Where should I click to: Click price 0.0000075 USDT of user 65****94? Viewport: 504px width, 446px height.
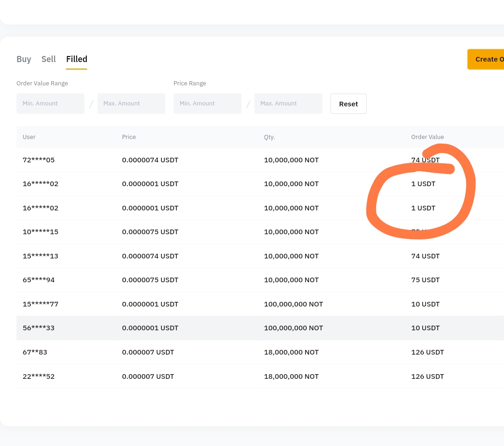150,280
